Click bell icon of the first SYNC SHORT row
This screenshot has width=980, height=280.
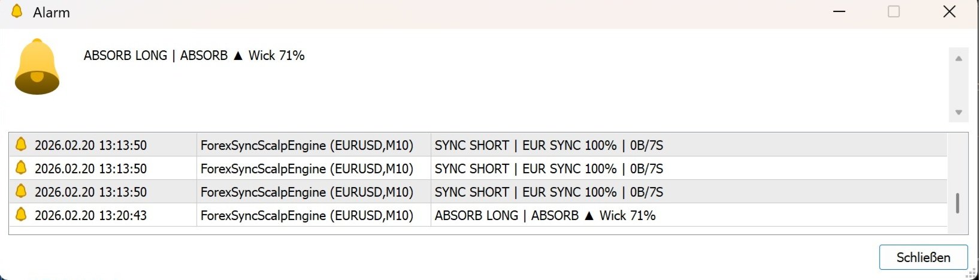tap(21, 144)
